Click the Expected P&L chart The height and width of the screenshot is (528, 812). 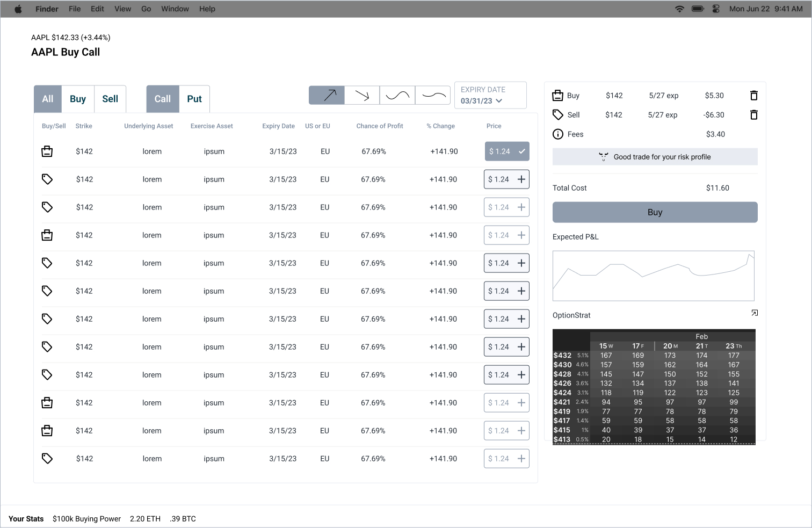[x=654, y=276]
